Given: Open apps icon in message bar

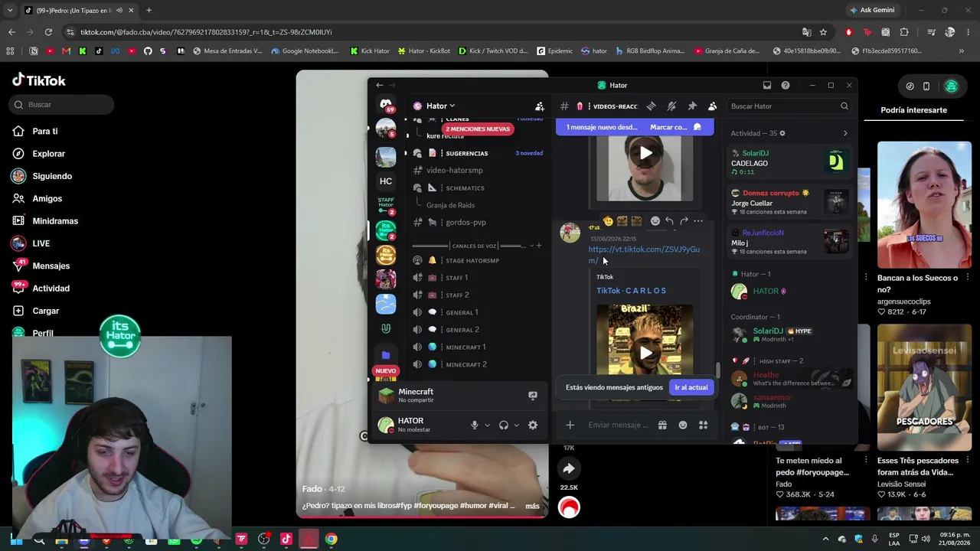Looking at the screenshot, I should click(x=703, y=425).
